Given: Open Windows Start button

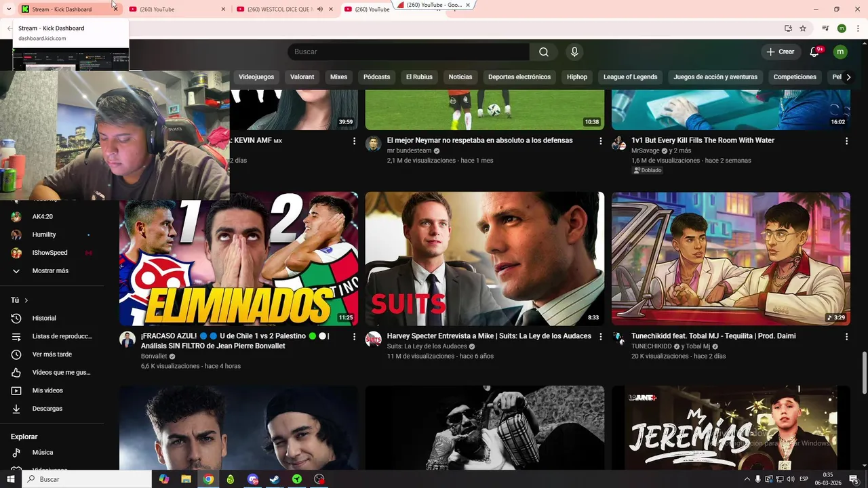Looking at the screenshot, I should click(x=9, y=479).
